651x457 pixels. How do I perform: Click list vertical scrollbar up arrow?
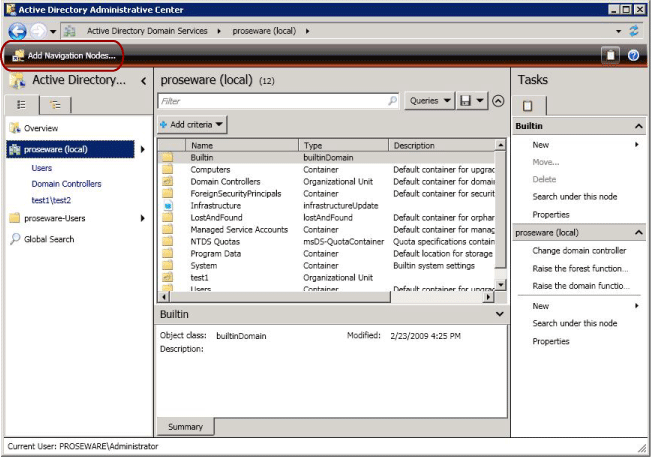point(501,145)
